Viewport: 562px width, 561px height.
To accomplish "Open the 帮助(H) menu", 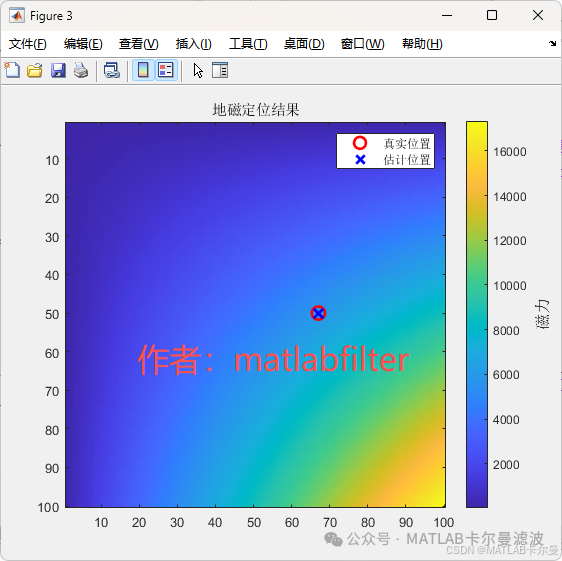I will click(x=422, y=44).
